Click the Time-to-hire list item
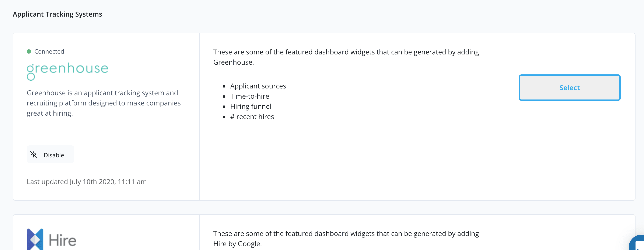 pyautogui.click(x=249, y=97)
